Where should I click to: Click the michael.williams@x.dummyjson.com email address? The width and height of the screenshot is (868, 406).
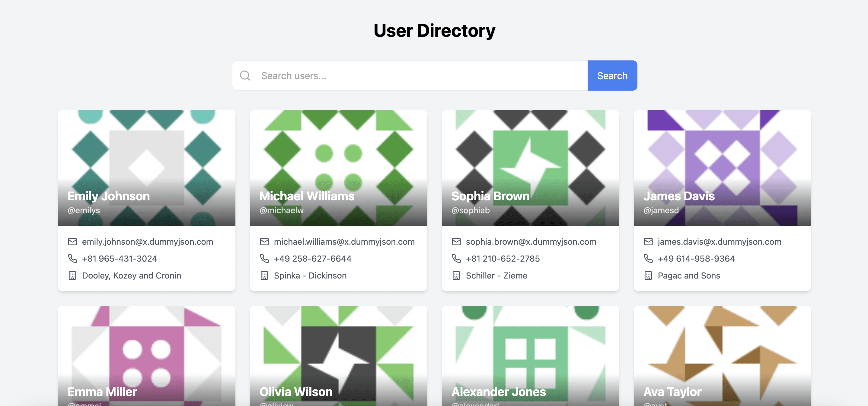pyautogui.click(x=344, y=242)
